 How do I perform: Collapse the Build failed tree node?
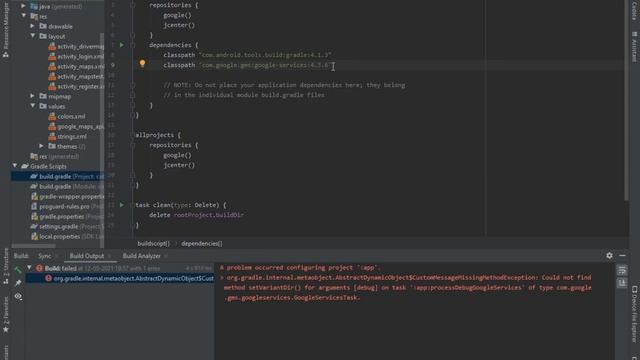tap(29, 268)
